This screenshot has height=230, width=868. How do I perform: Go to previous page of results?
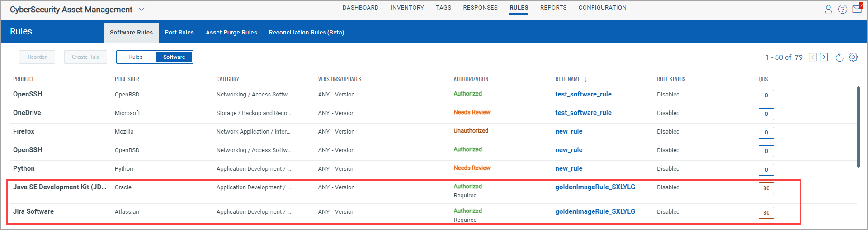click(x=813, y=57)
